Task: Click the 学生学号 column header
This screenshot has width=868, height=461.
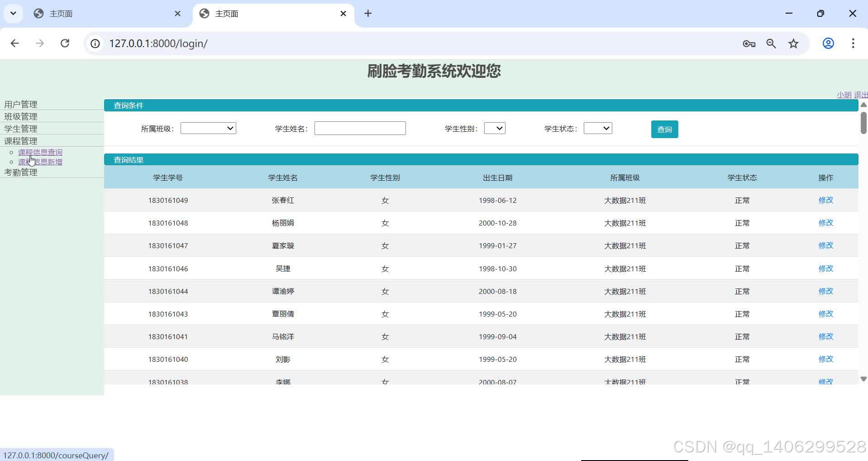Action: point(168,178)
